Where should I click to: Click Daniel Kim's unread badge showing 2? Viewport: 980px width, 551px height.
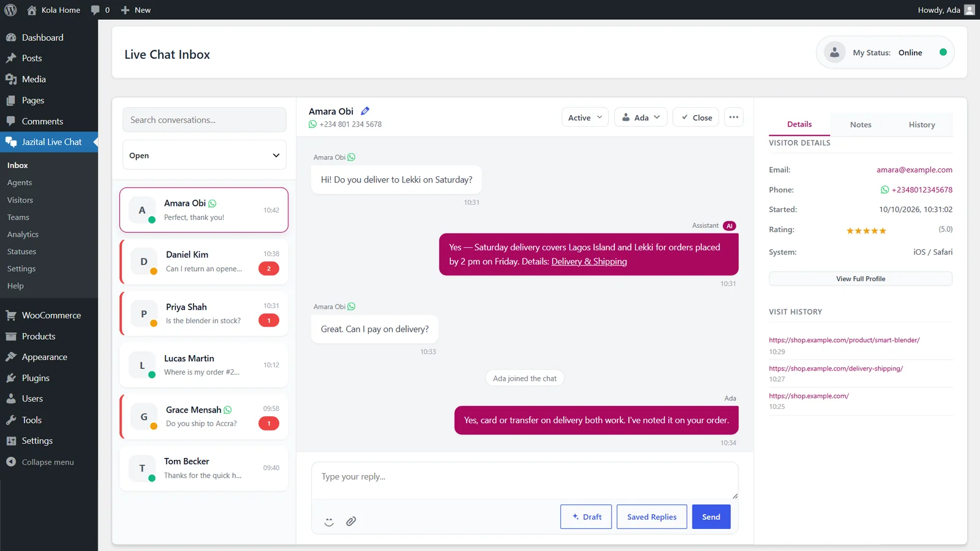pos(269,268)
